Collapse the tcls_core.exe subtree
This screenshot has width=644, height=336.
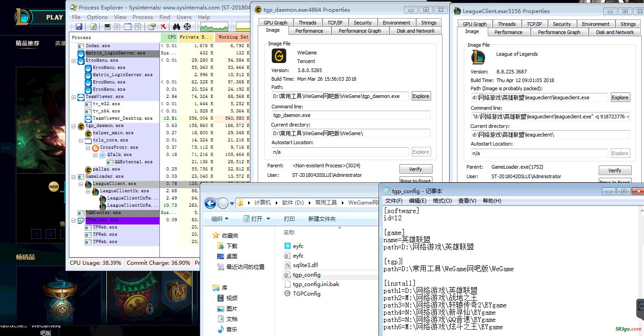[x=81, y=140]
